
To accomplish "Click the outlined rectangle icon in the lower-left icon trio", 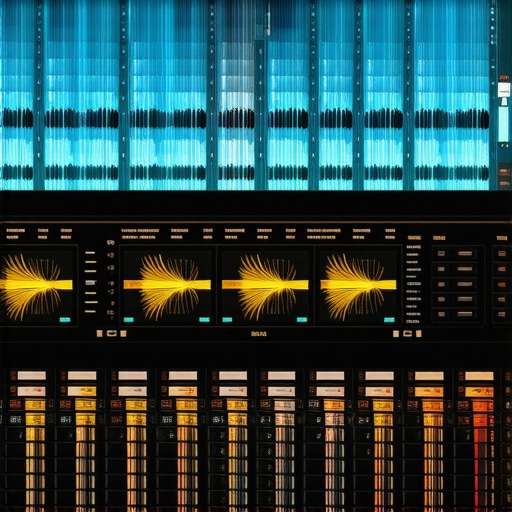I will point(112,333).
